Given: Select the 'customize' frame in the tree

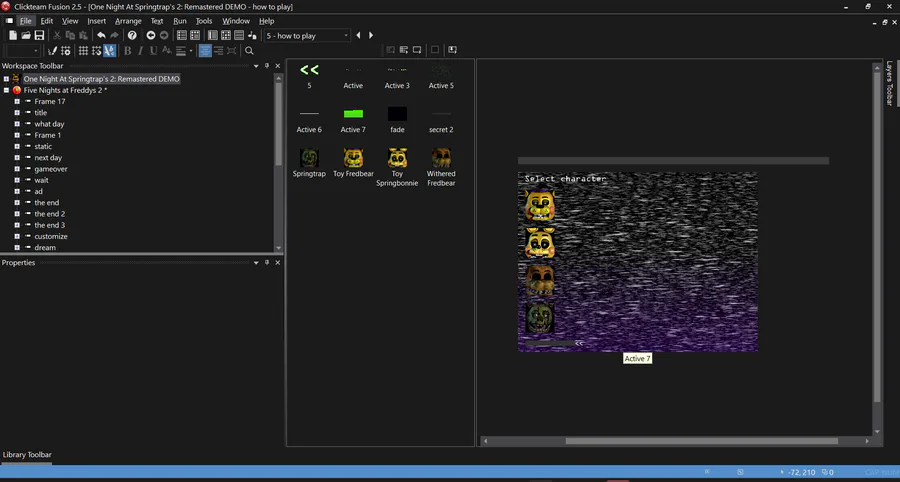Looking at the screenshot, I should [x=51, y=236].
